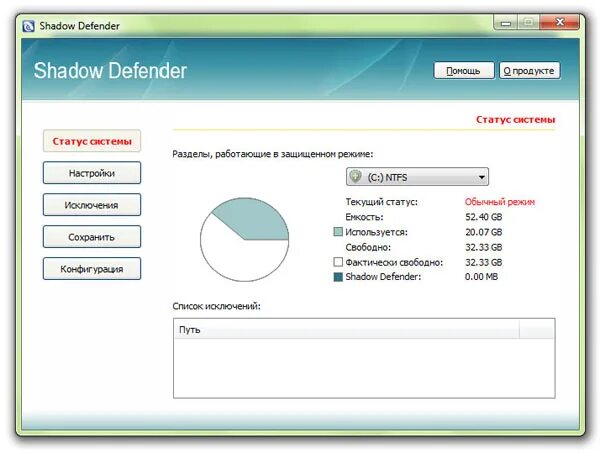Click the Shadow Defender dark teal swatch

click(x=338, y=277)
